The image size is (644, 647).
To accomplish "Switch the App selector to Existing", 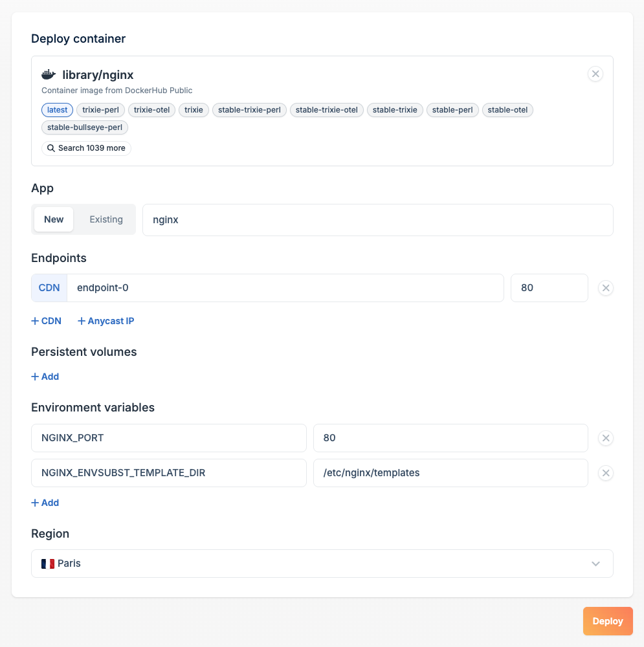I will pos(105,219).
